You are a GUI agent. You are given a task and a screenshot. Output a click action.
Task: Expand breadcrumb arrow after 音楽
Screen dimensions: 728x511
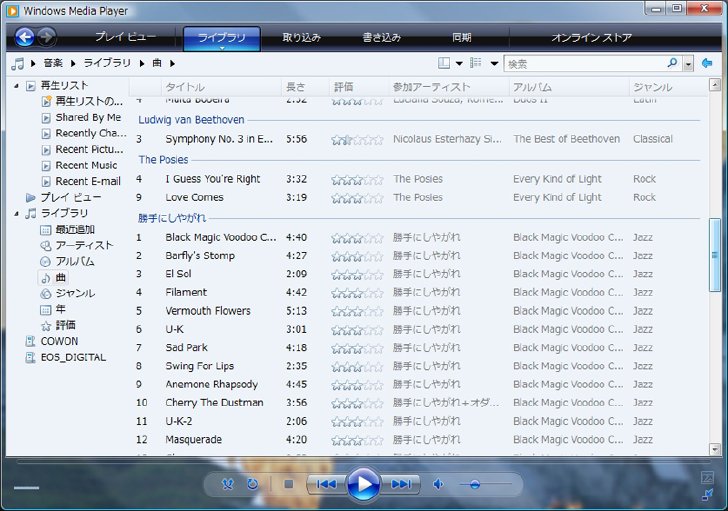[73, 63]
